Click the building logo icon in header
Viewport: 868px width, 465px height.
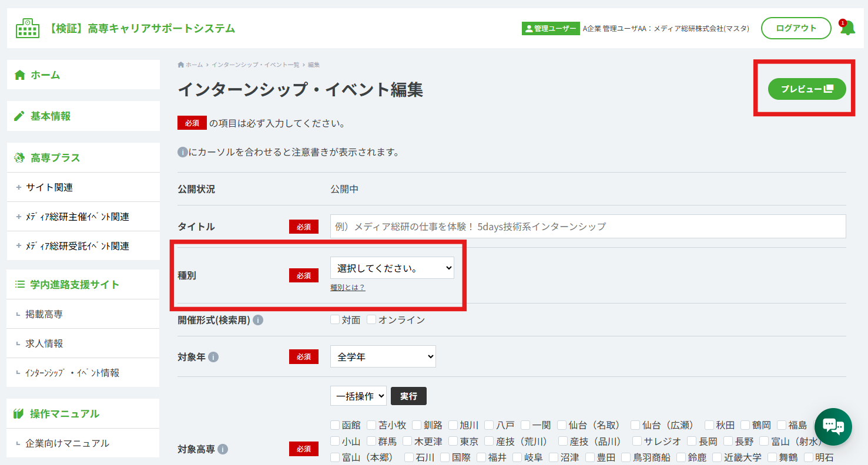(28, 28)
